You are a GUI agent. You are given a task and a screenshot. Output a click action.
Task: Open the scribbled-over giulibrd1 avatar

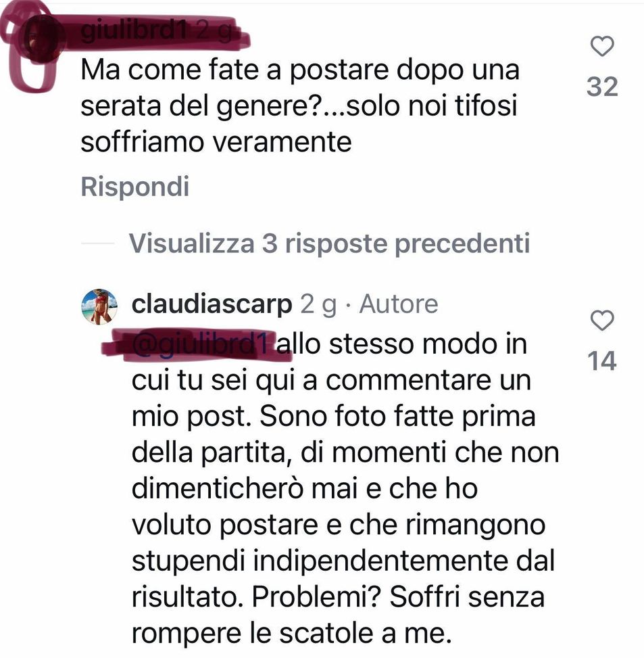(39, 39)
